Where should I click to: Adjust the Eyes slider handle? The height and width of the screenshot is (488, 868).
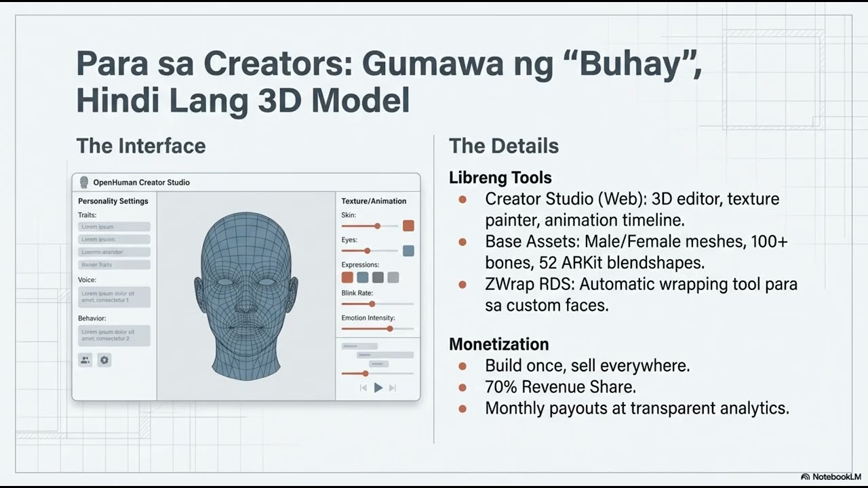368,251
